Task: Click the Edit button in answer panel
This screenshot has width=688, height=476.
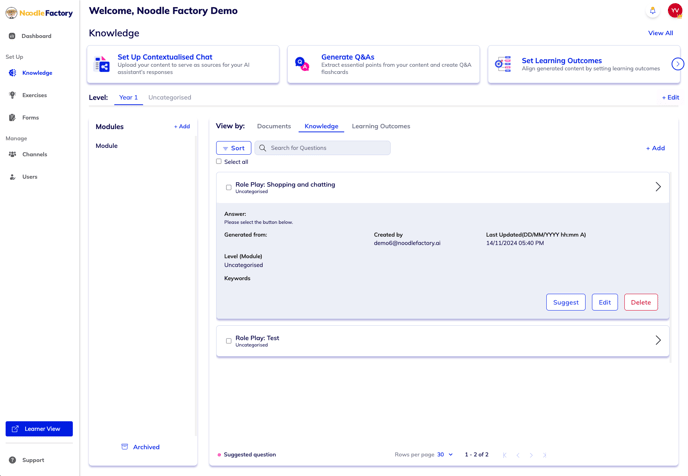Action: click(x=605, y=302)
